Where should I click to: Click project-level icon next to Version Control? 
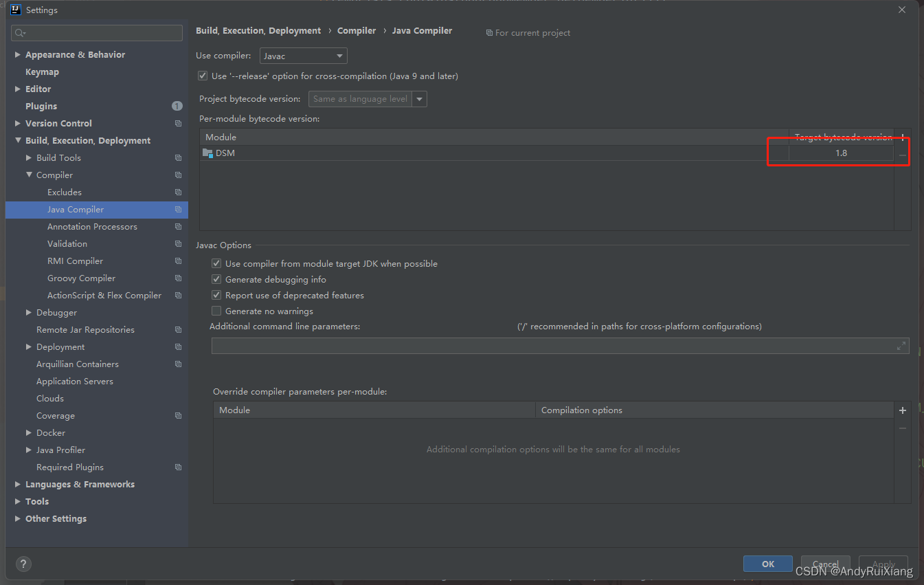pyautogui.click(x=178, y=124)
